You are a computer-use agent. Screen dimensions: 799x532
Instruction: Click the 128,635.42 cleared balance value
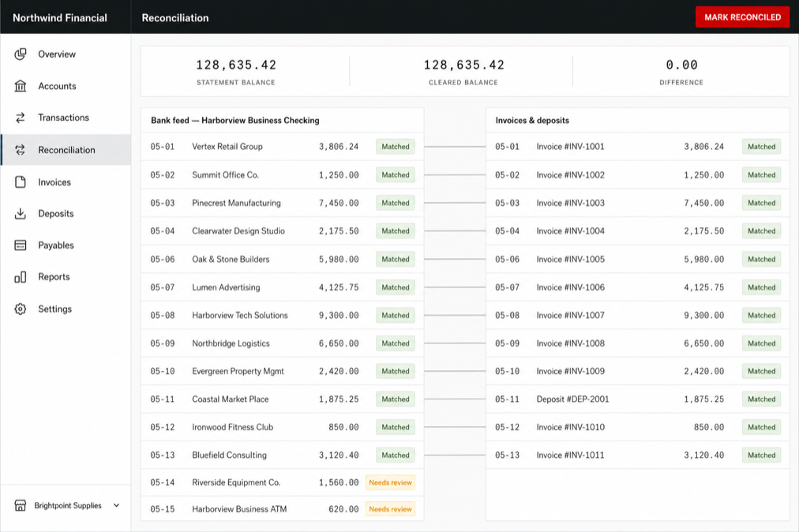pyautogui.click(x=463, y=65)
